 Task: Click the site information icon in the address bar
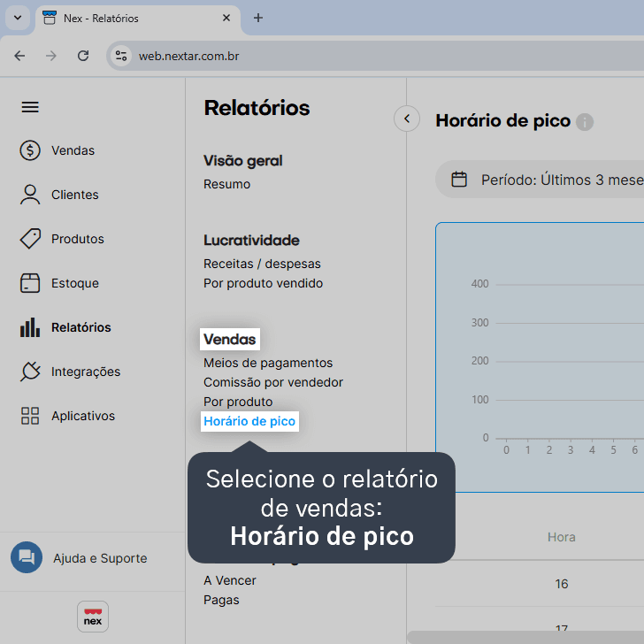[x=120, y=56]
